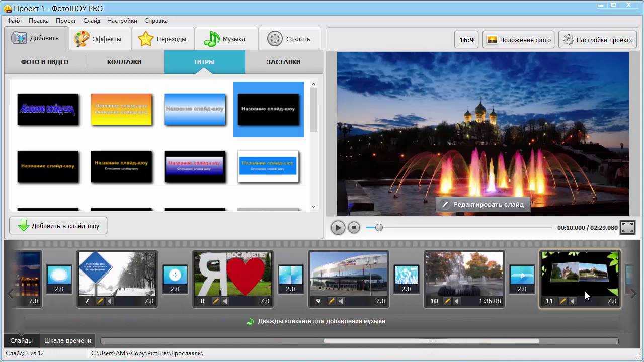Click the speaker icon on slide 7
The height and width of the screenshot is (362, 644).
[110, 301]
